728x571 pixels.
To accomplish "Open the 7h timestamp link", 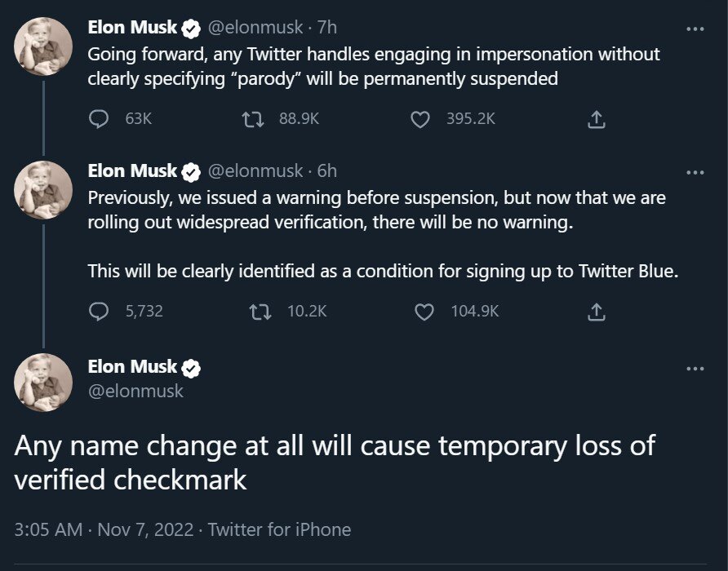I will click(x=326, y=28).
